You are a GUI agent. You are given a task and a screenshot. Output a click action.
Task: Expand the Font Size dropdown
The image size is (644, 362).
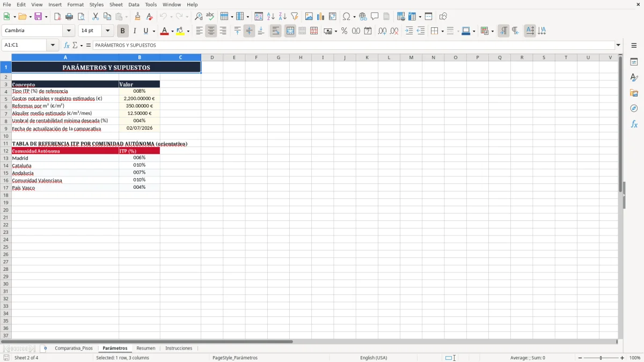(x=107, y=31)
